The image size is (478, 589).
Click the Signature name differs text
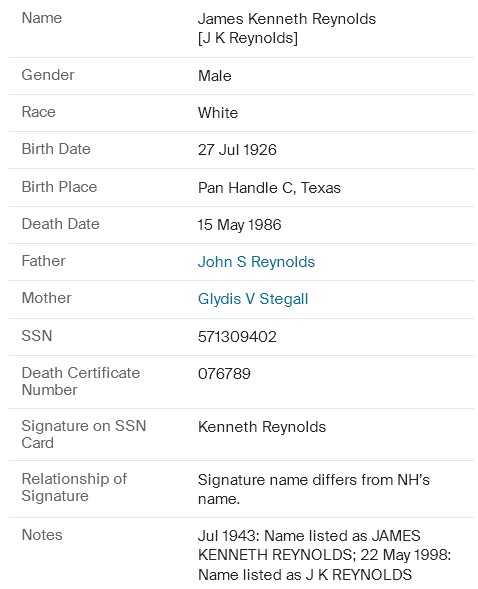314,489
